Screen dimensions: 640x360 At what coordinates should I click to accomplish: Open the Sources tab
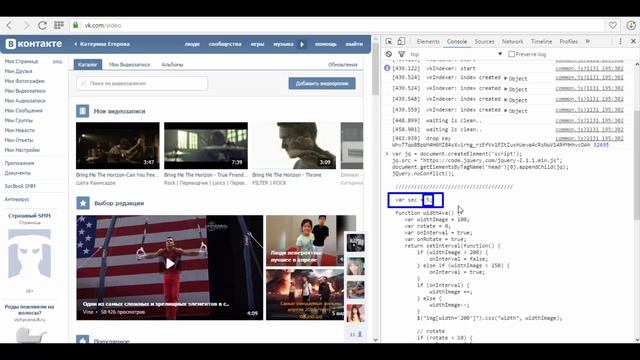[484, 41]
